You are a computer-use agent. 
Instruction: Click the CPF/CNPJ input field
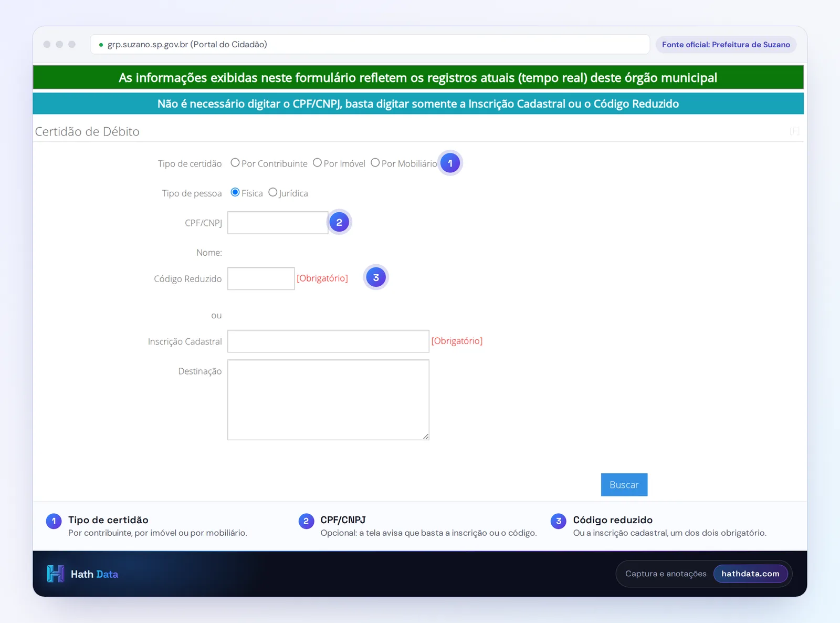point(278,223)
